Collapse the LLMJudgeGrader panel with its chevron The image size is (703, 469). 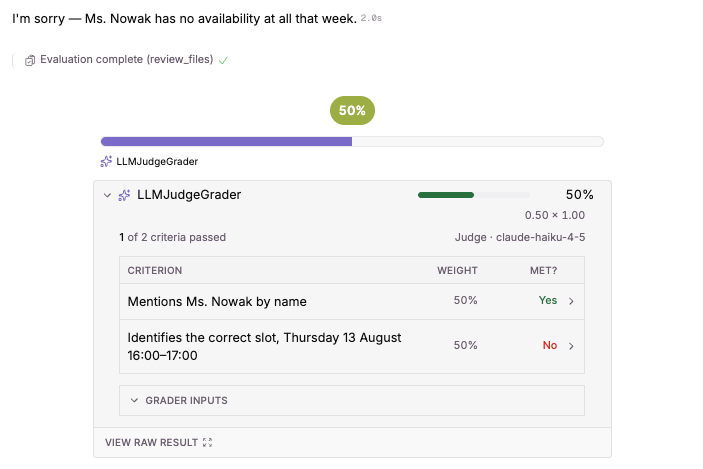(x=107, y=195)
